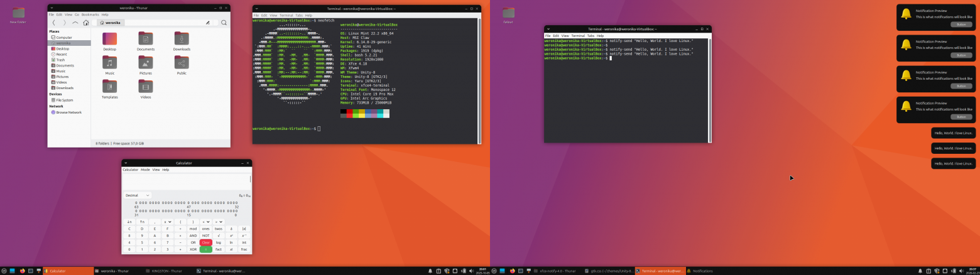Open the Public folder icon
Screen dimensions: 980x275
(182, 64)
